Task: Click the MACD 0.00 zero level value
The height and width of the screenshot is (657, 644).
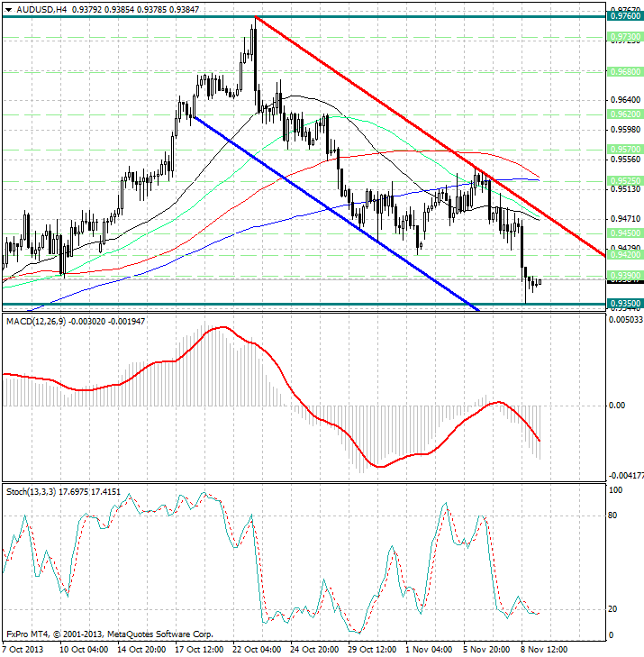Action: tap(617, 406)
